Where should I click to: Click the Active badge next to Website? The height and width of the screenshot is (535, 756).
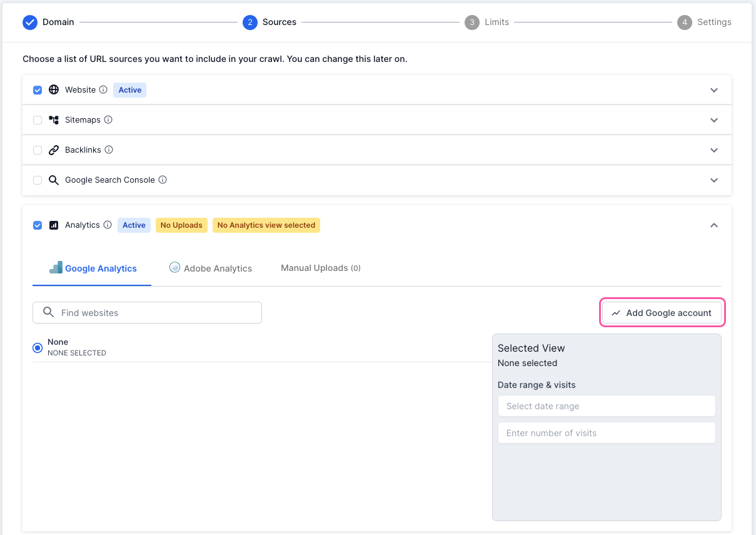pos(130,90)
